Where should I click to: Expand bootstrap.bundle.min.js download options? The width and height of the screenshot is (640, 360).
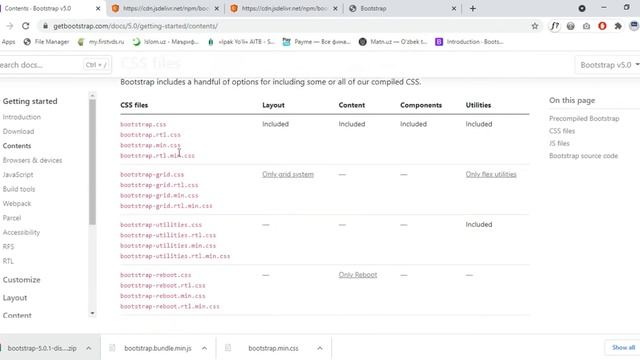click(x=204, y=348)
